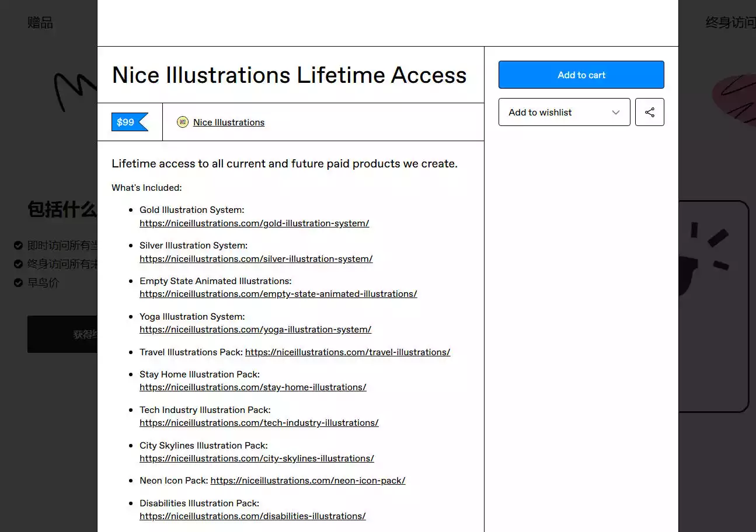Click the City Skylines Illustration Pack: label

(x=204, y=445)
